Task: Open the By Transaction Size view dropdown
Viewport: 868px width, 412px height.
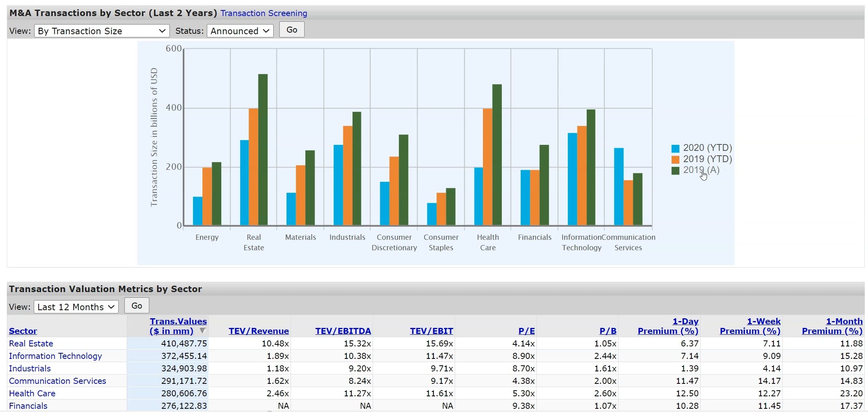Action: point(101,31)
